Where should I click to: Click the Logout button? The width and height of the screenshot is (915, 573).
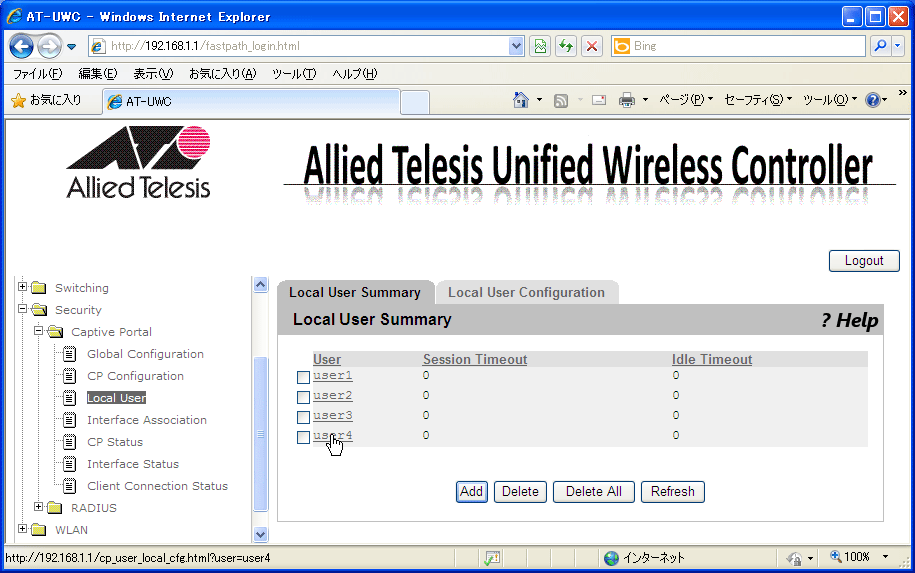coord(864,261)
